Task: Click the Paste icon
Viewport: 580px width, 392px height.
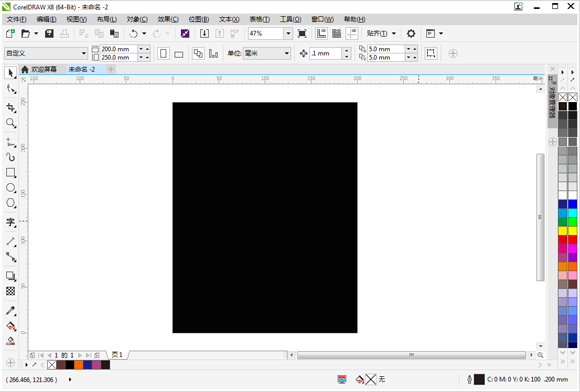Action: pos(114,34)
